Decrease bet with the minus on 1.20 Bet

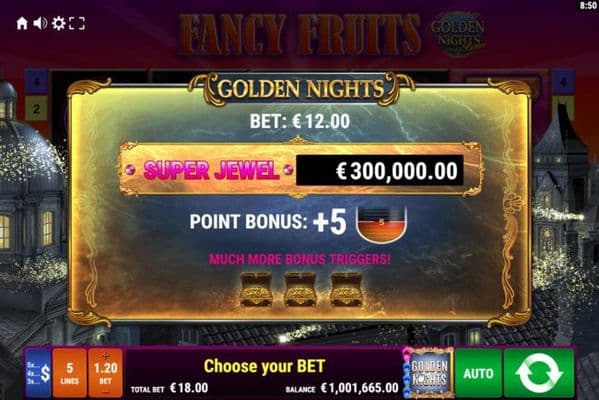coord(105,392)
